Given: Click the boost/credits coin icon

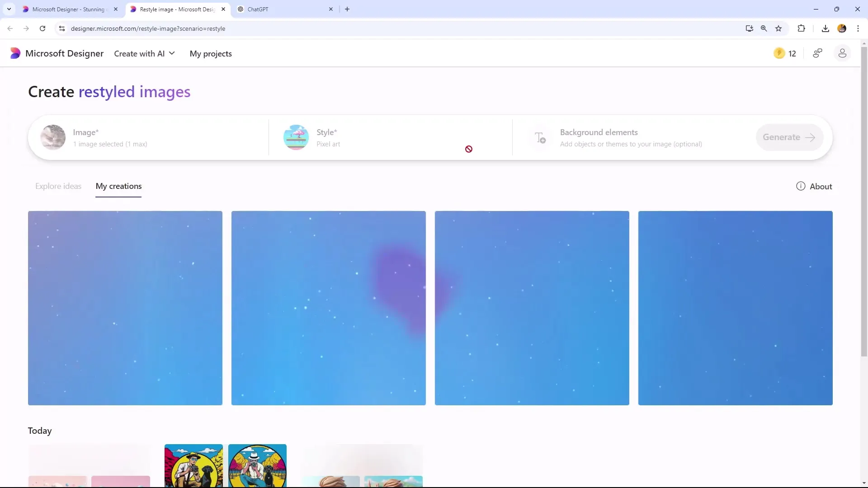Looking at the screenshot, I should pyautogui.click(x=780, y=53).
